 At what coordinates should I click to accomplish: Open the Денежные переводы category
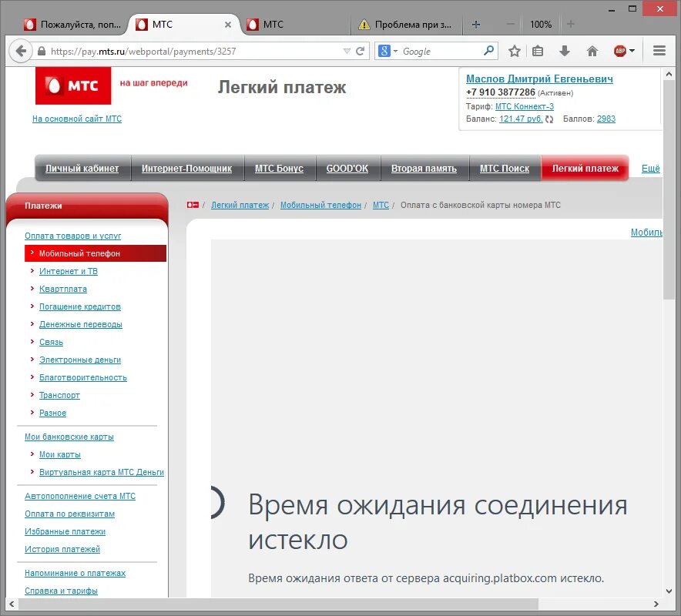(x=81, y=324)
